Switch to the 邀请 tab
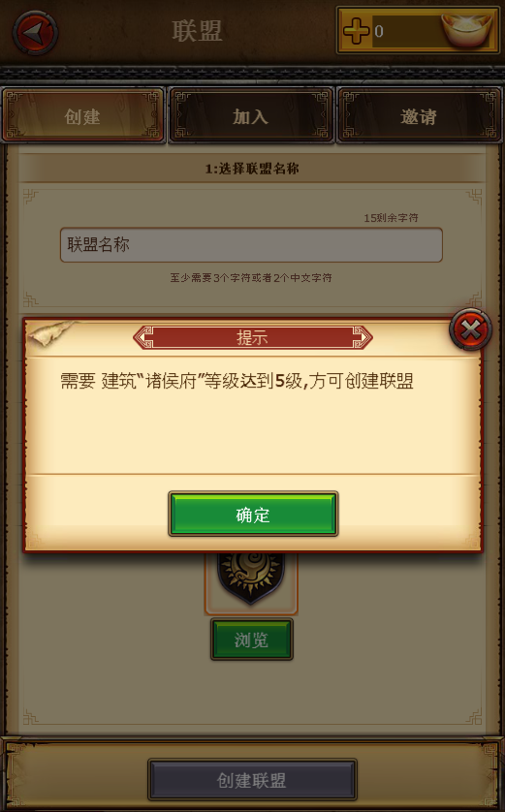Viewport: 505px width, 812px height. click(x=419, y=116)
